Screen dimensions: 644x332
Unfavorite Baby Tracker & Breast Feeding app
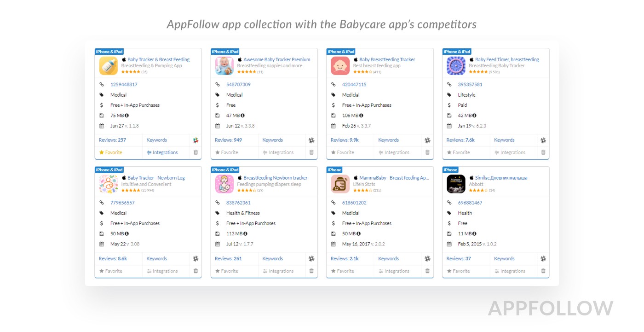111,152
